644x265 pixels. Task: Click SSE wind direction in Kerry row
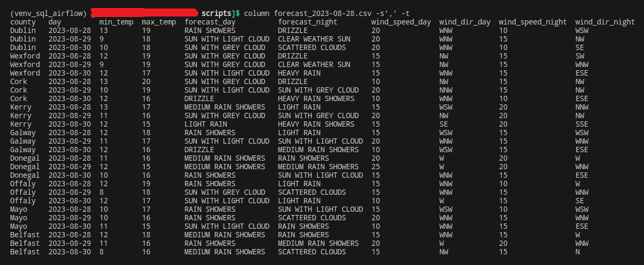[581, 124]
